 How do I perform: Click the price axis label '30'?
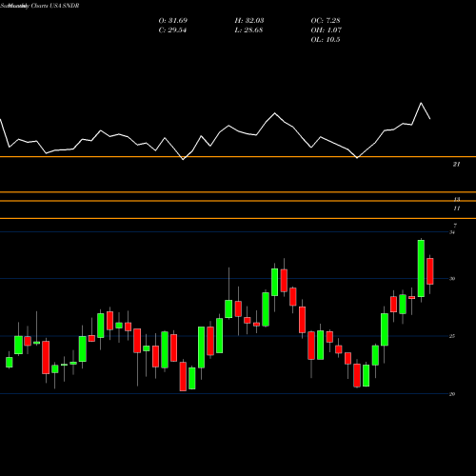(x=452, y=279)
